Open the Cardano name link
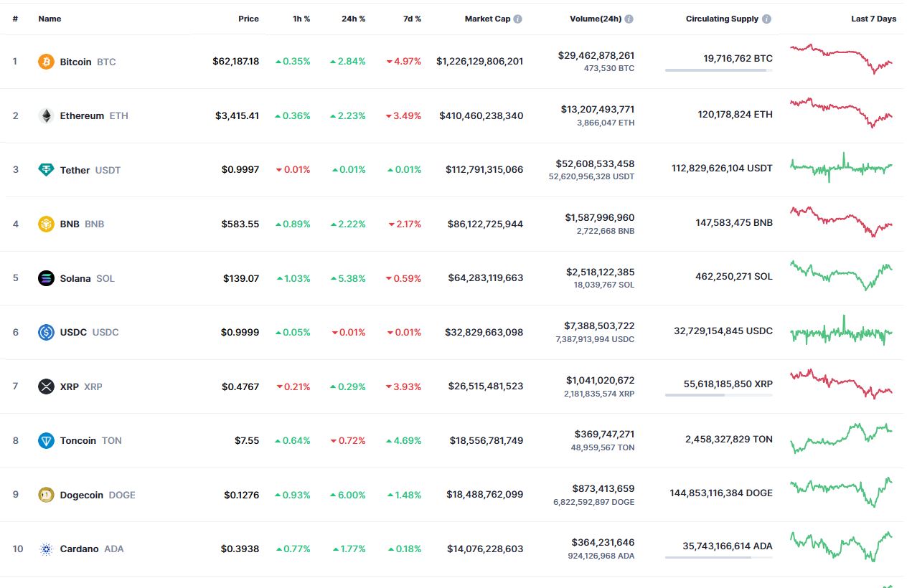Image resolution: width=912 pixels, height=588 pixels. point(79,549)
